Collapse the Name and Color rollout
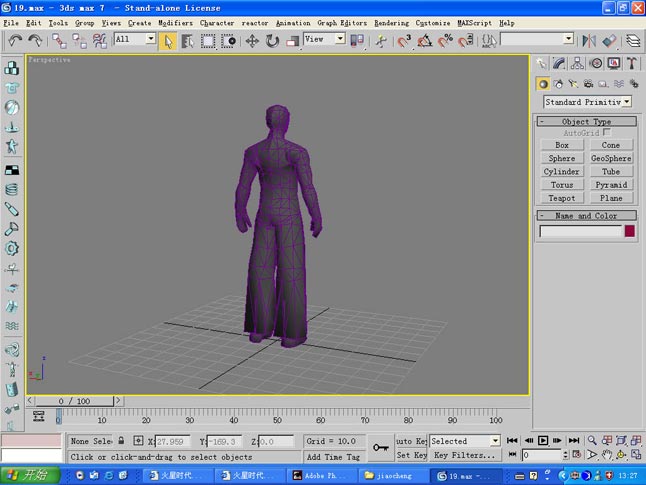This screenshot has height=485, width=646. 586,216
